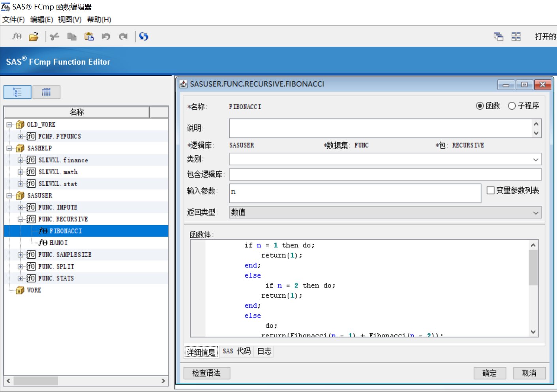Expand the FUNC.SAMPLESIZE node
This screenshot has width=557, height=392.
(20, 255)
